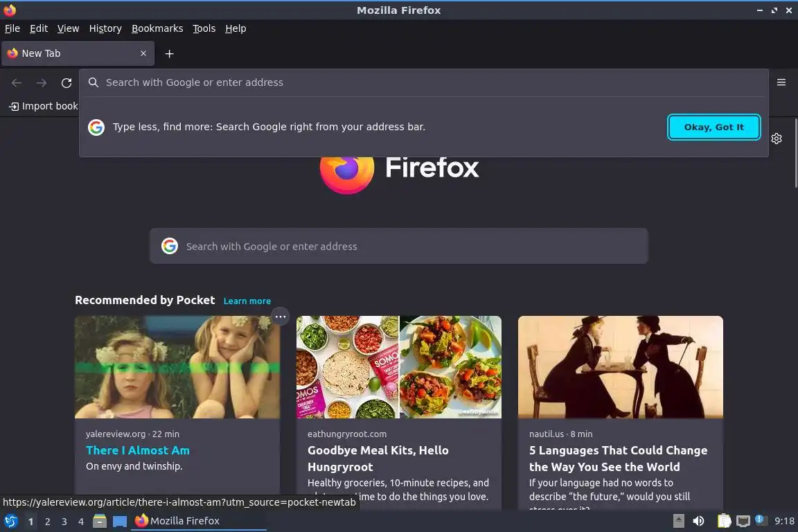798x532 pixels.
Task: Open Goodbye Meal Kits, Hello Hungryroot article
Action: click(378, 459)
